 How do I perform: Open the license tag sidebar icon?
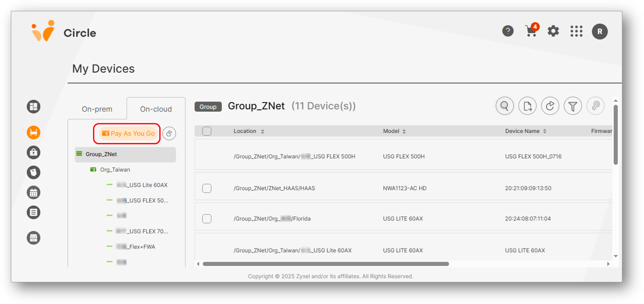33,172
